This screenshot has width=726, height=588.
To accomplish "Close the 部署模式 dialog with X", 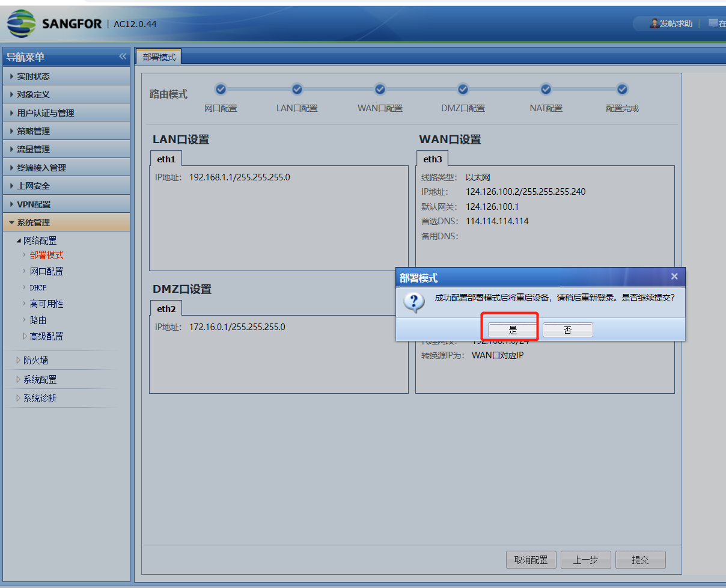I will pos(674,277).
